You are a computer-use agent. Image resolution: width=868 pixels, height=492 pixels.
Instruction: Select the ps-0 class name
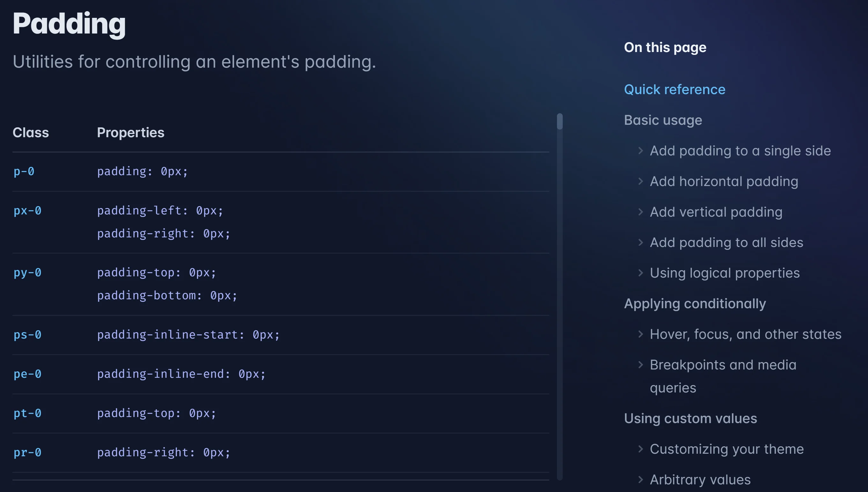27,334
